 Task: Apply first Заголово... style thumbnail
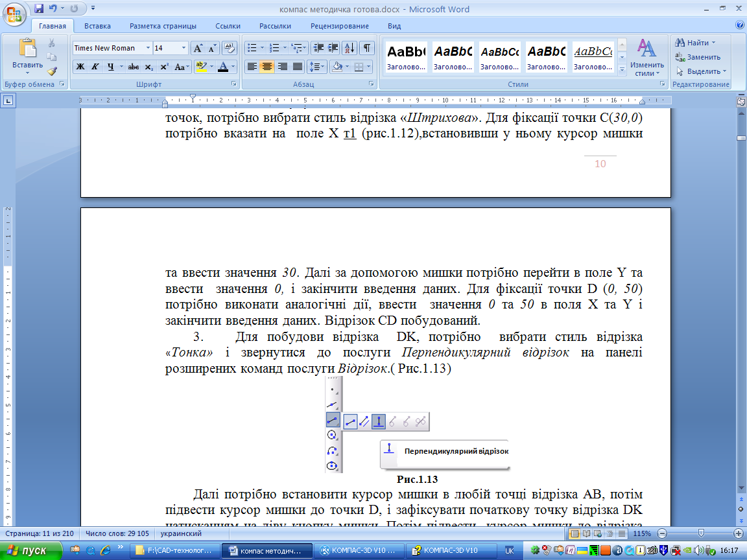[406, 57]
